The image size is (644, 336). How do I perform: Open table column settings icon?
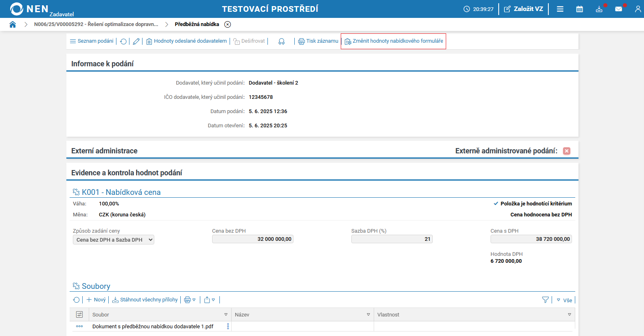[79, 314]
